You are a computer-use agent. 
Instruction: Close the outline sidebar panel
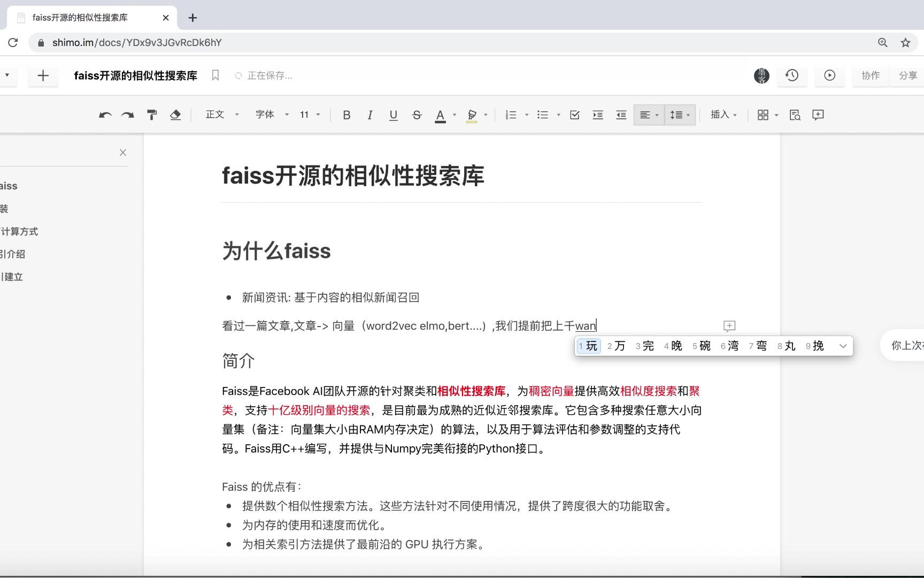[x=123, y=153]
